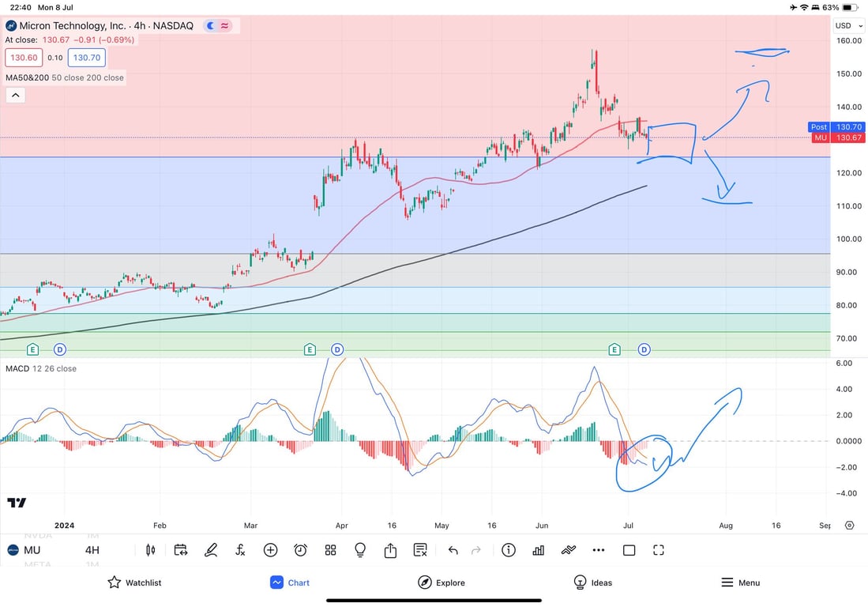The height and width of the screenshot is (607, 868).
Task: Tap the 160.00 price axis label
Action: point(848,40)
